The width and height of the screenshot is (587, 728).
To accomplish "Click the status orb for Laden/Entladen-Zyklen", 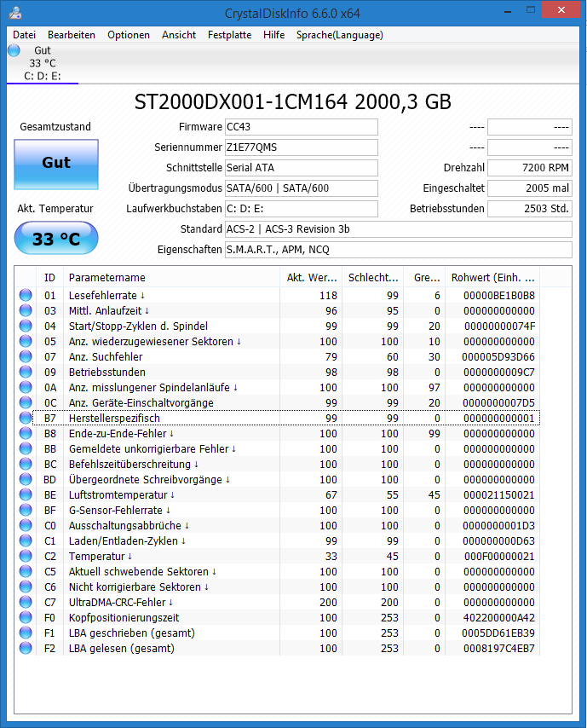I will click(x=26, y=540).
